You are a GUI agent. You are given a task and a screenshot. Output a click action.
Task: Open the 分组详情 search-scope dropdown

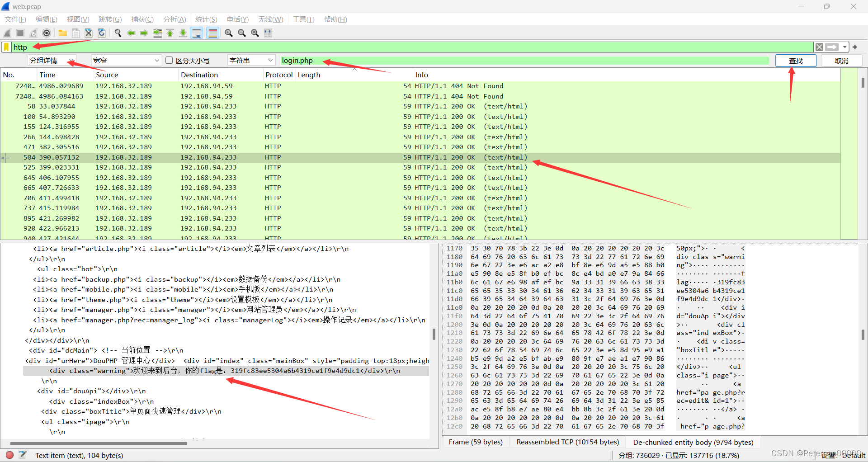tap(52, 61)
